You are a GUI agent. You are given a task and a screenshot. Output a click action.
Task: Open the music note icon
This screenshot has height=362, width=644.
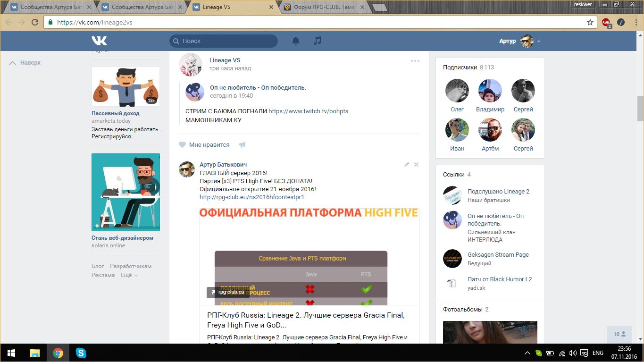point(318,41)
